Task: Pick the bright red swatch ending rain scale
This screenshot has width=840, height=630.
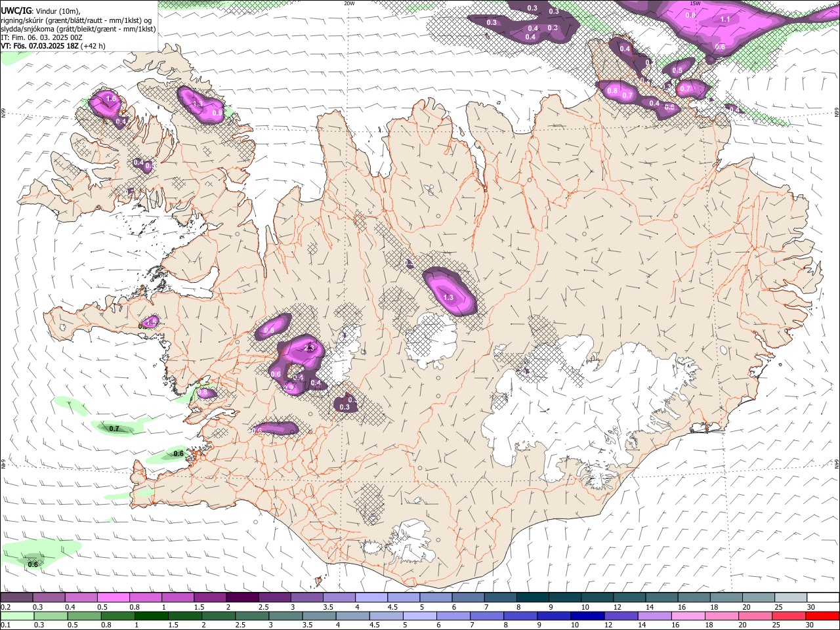Action: [822, 616]
